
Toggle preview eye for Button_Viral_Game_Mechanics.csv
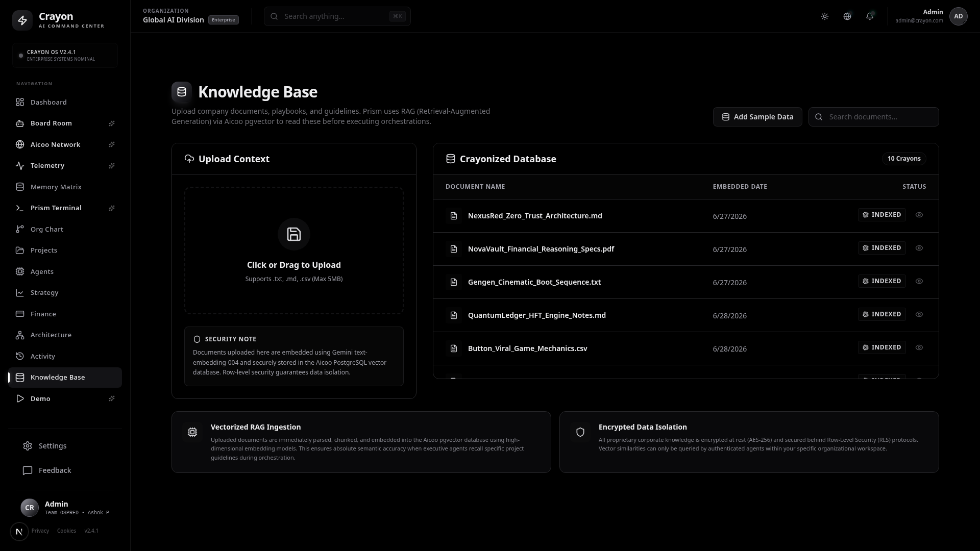coord(919,347)
